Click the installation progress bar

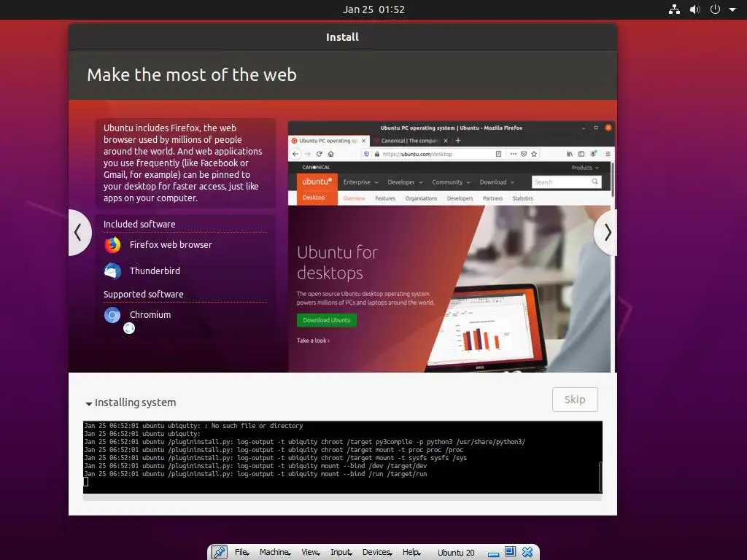click(x=343, y=497)
